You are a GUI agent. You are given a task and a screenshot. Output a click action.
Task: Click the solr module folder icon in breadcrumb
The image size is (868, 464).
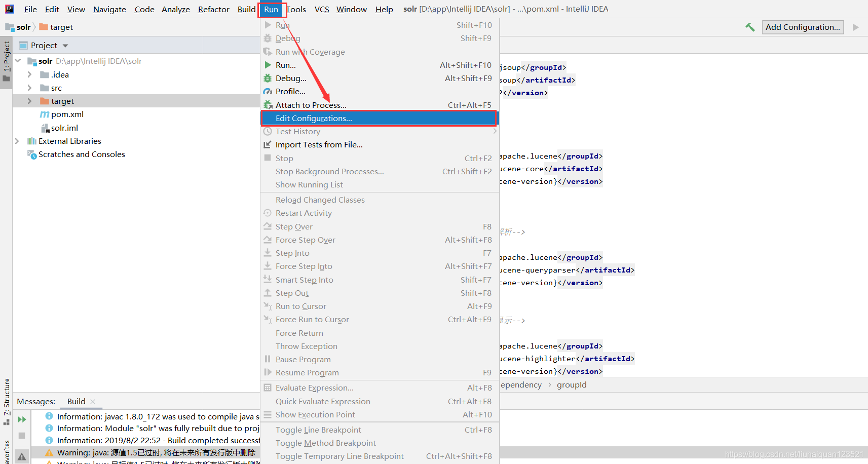tap(10, 27)
